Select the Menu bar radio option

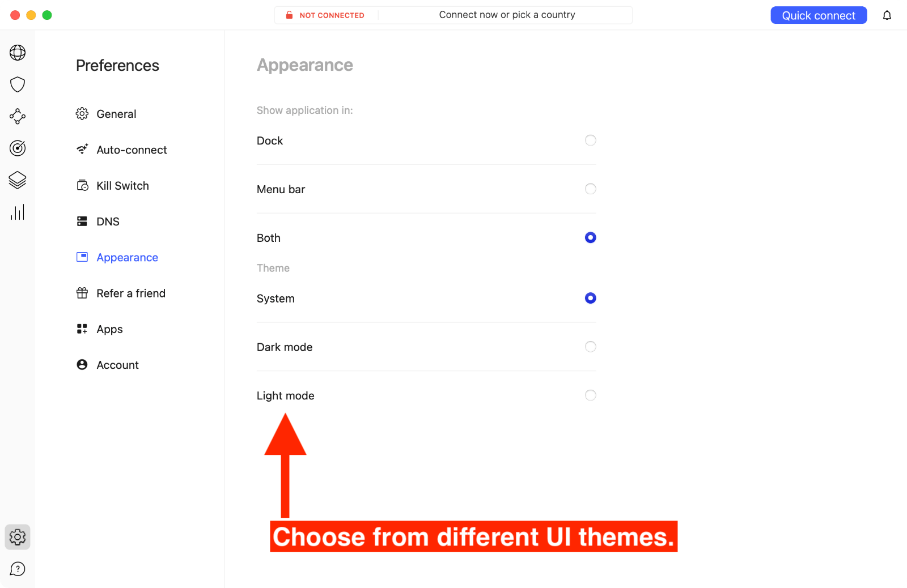pyautogui.click(x=590, y=189)
